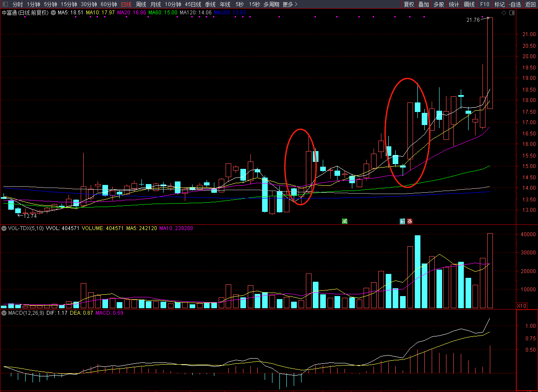The image size is (538, 392).
Task: Click the MA120: 14.06 label
Action: 196,13
